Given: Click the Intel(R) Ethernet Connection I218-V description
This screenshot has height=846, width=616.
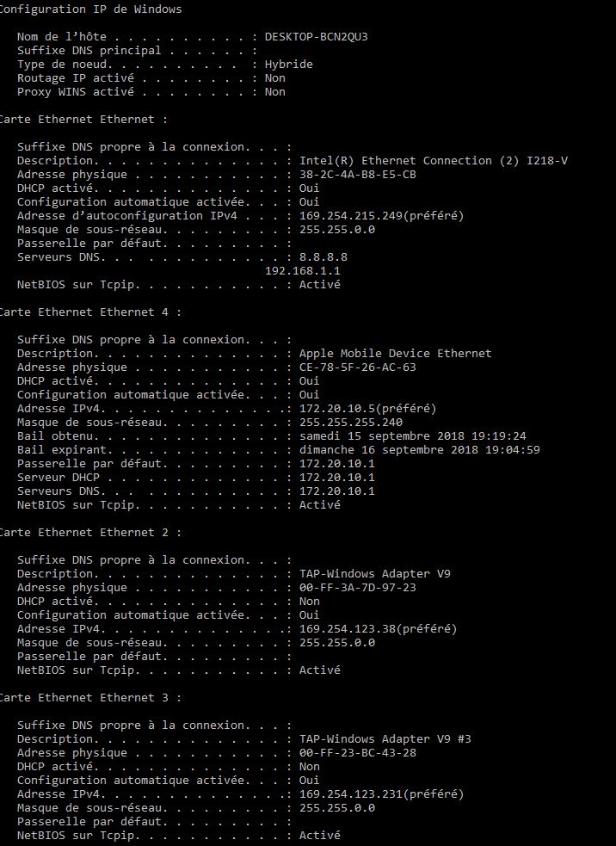Looking at the screenshot, I should click(x=433, y=161).
